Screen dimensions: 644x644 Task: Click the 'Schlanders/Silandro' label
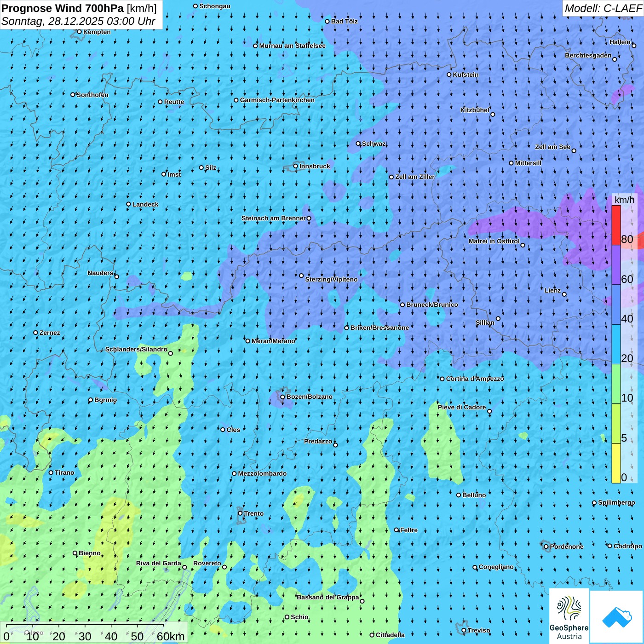136,349
